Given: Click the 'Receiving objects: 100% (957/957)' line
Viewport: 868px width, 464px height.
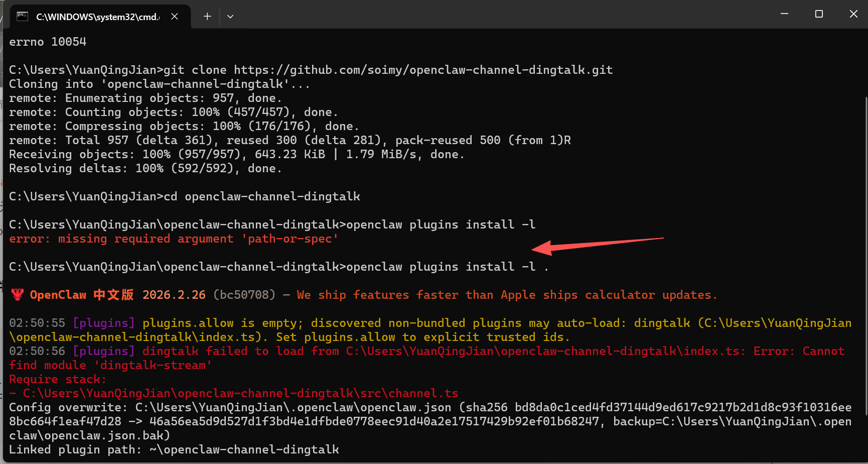Looking at the screenshot, I should click(x=237, y=154).
